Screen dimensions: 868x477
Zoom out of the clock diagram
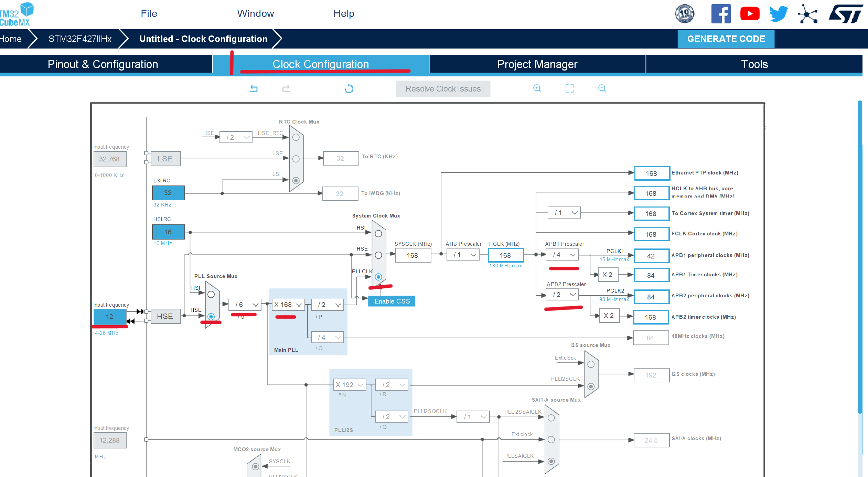(602, 88)
